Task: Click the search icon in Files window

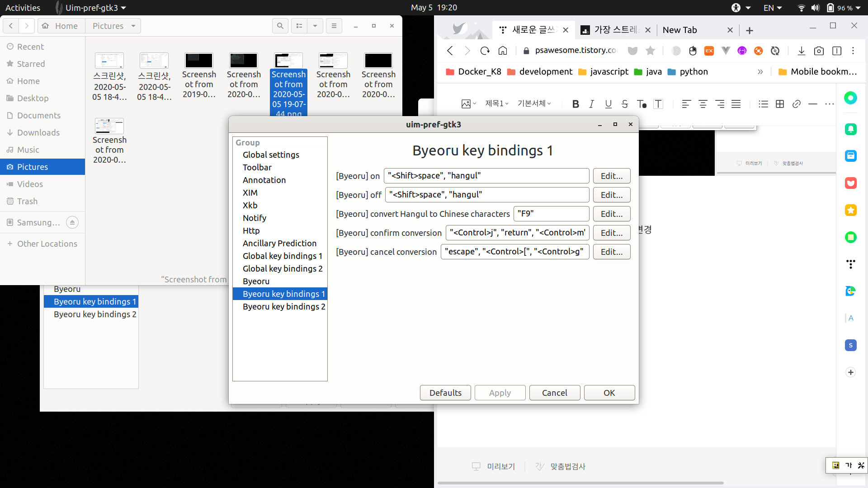Action: (280, 26)
